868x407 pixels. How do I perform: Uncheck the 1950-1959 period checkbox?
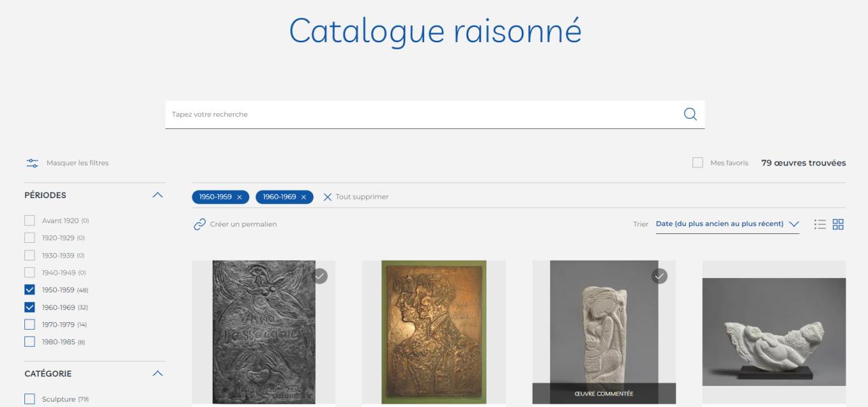click(29, 290)
